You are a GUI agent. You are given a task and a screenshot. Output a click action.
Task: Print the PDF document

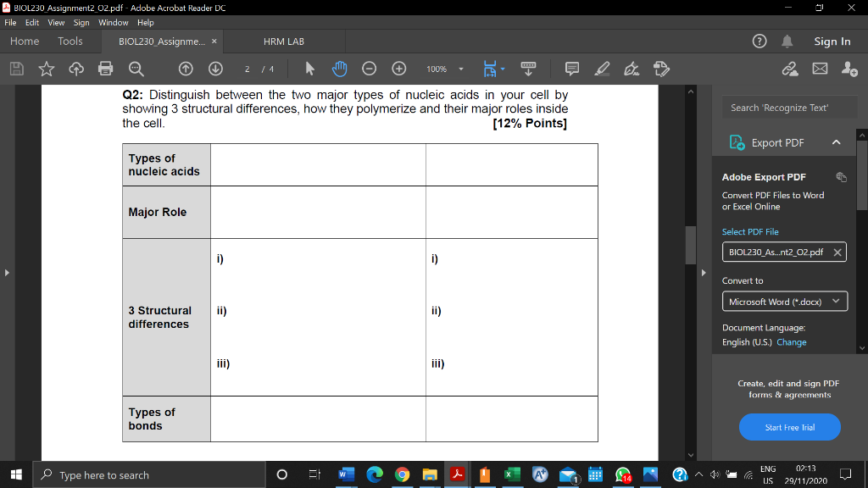[x=105, y=69]
